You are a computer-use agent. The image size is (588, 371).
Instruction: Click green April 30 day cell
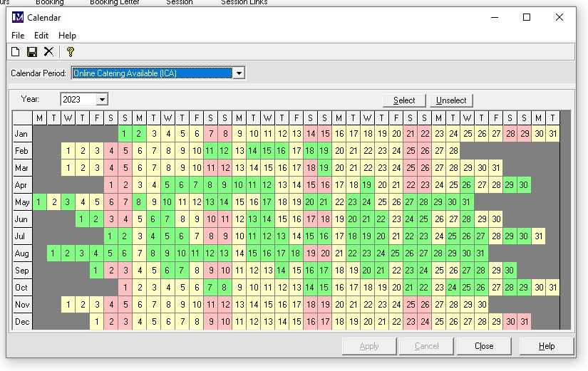524,185
